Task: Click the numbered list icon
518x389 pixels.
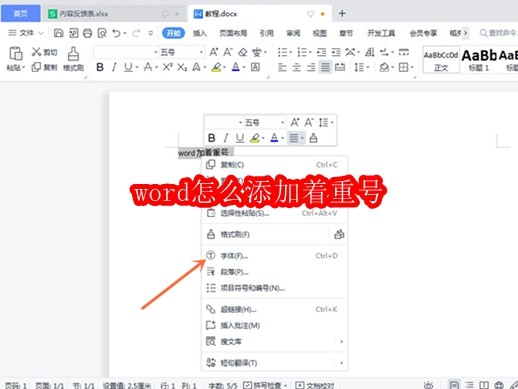Action: [x=302, y=52]
